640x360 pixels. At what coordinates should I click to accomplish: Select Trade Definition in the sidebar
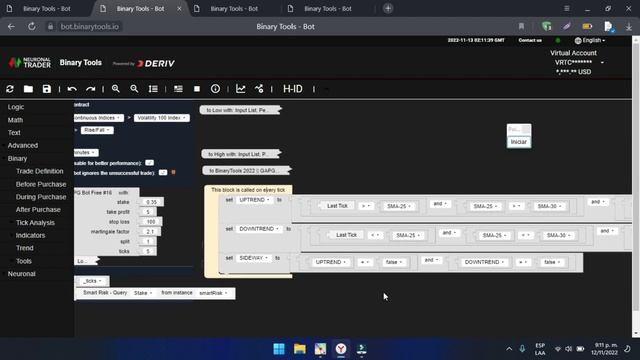[40, 171]
